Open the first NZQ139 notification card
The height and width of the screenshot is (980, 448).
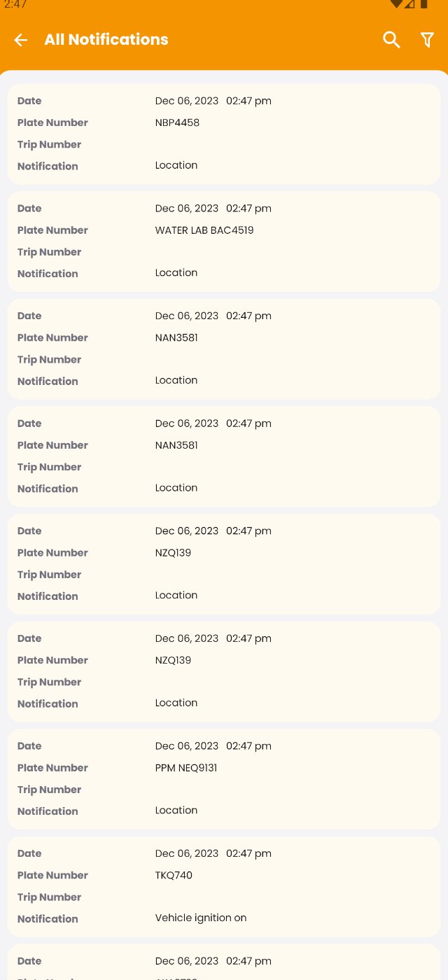point(224,563)
